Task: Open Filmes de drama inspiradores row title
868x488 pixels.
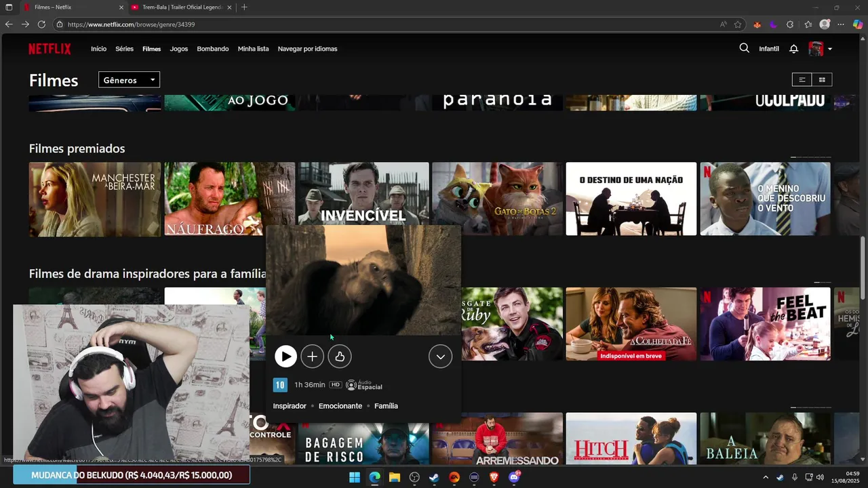Action: coord(147,274)
